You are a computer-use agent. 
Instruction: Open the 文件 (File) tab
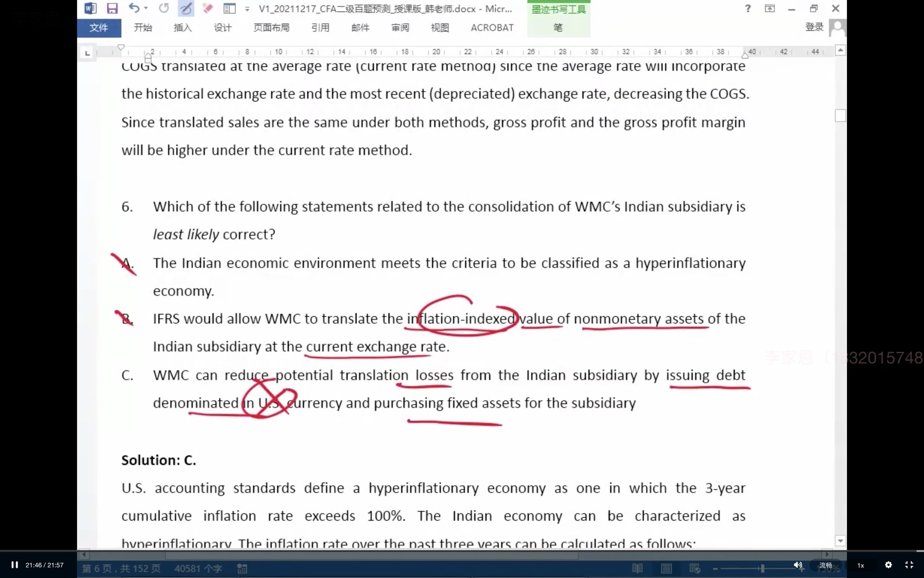[x=99, y=28]
